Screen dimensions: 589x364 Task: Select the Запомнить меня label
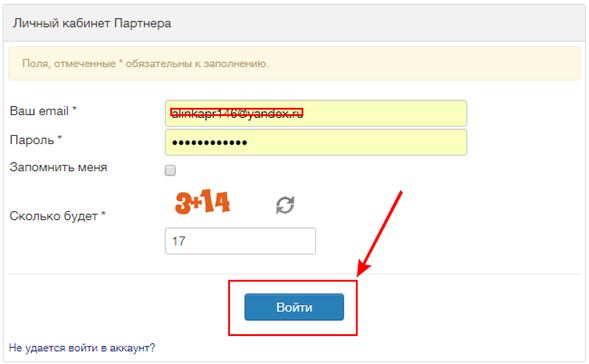(x=58, y=167)
